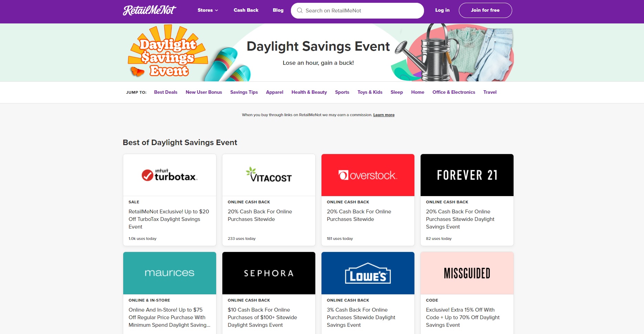Open the Learn more commission link

point(384,115)
